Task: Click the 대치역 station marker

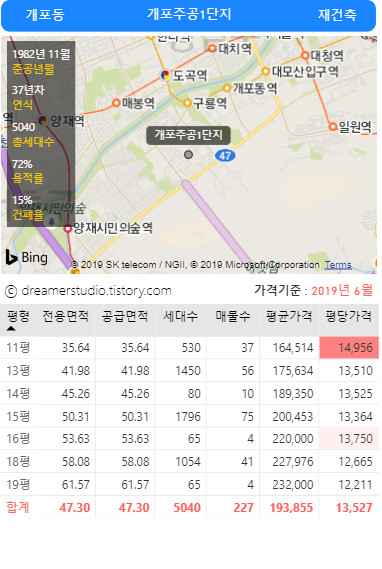Action: click(x=212, y=48)
